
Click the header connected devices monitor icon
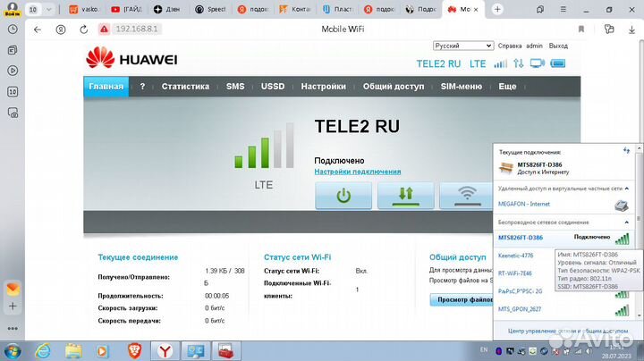click(537, 63)
